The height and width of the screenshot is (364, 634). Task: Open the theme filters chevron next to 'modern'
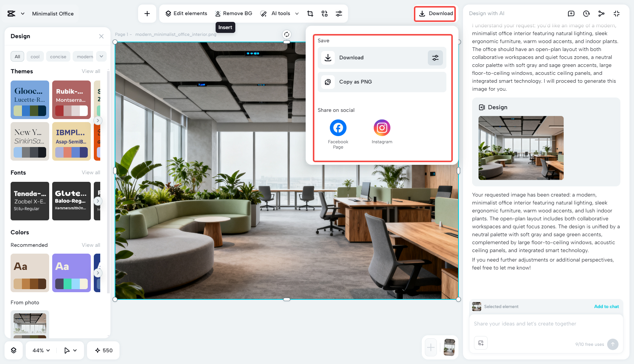(x=101, y=56)
